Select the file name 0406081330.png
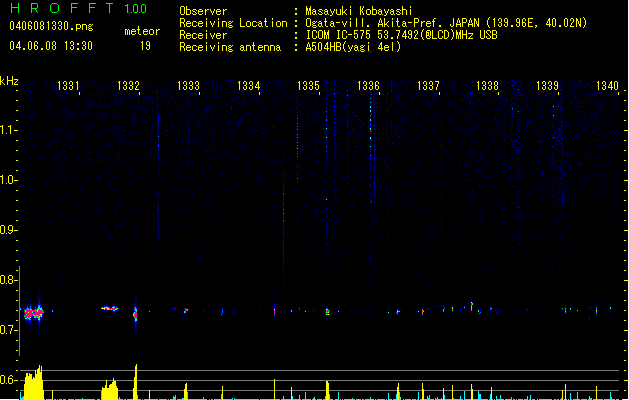The image size is (629, 400). pyautogui.click(x=51, y=26)
